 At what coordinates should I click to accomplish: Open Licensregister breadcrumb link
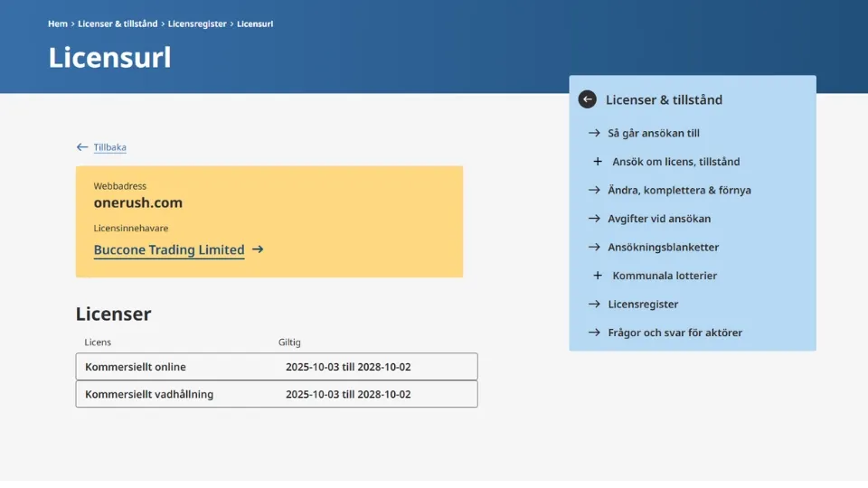(x=197, y=23)
